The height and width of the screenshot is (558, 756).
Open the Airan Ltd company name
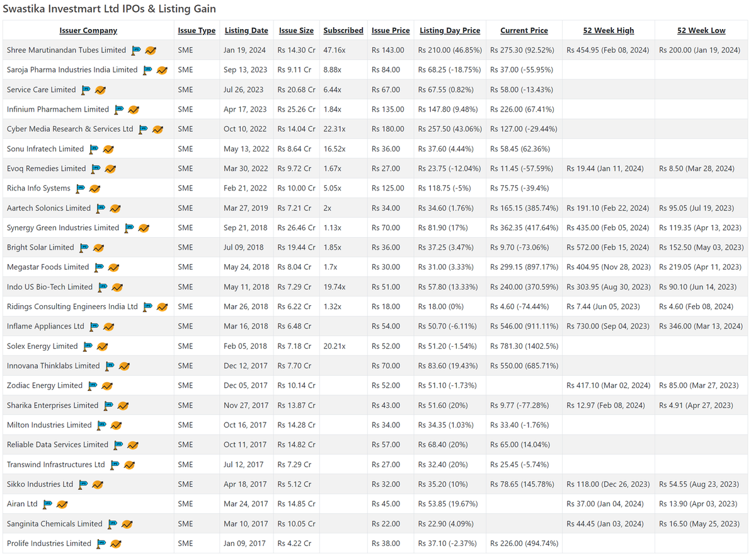[22, 504]
